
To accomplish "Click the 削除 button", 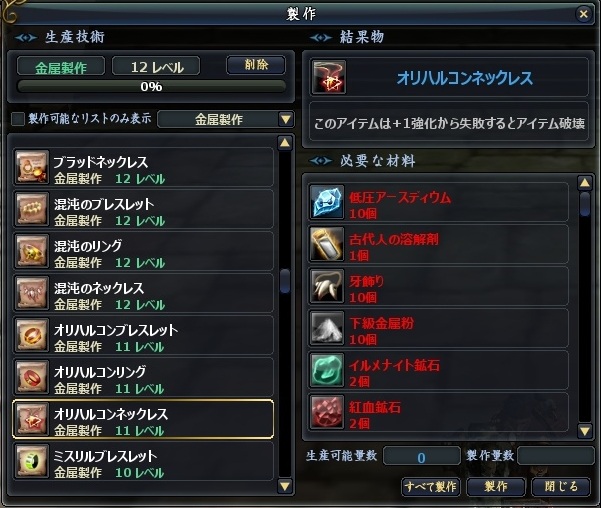I will pyautogui.click(x=256, y=65).
